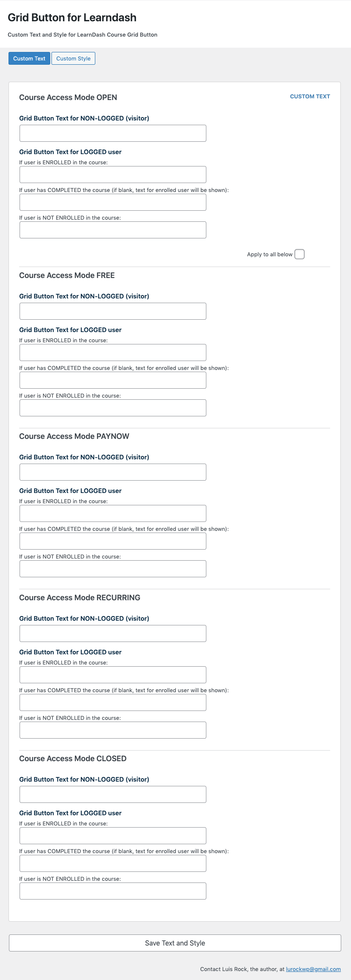Viewport: 351px width, 980px height.
Task: Focus the RECURRING mode NON-LOGGED visitor field
Action: coord(113,633)
